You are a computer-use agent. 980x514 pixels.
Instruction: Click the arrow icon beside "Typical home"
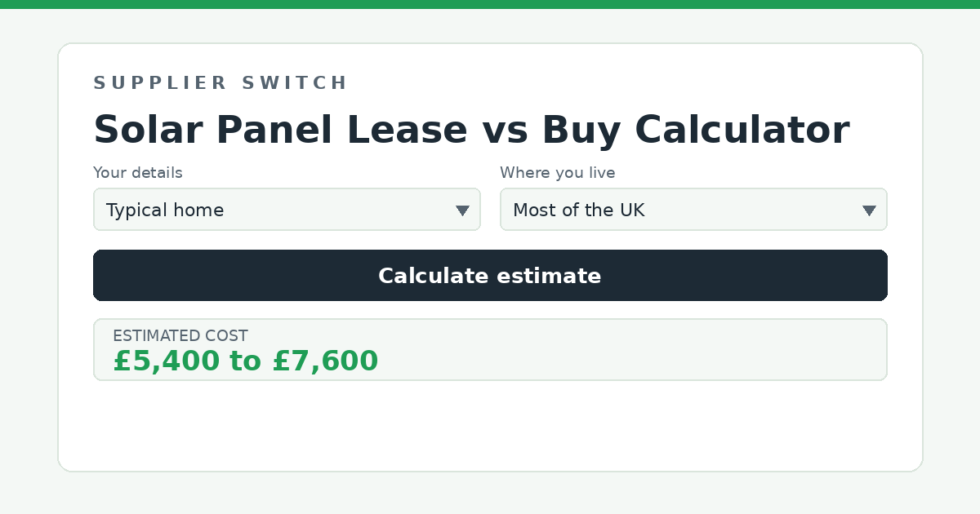coord(462,210)
